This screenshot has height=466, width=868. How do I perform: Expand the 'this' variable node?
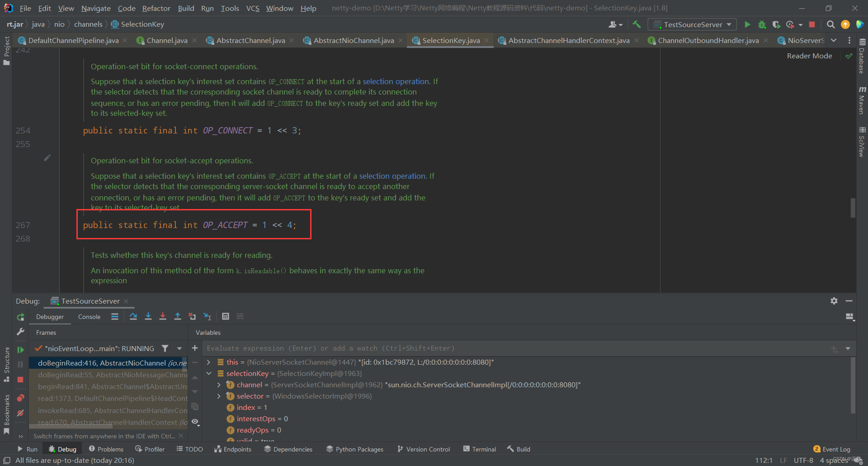coord(208,362)
